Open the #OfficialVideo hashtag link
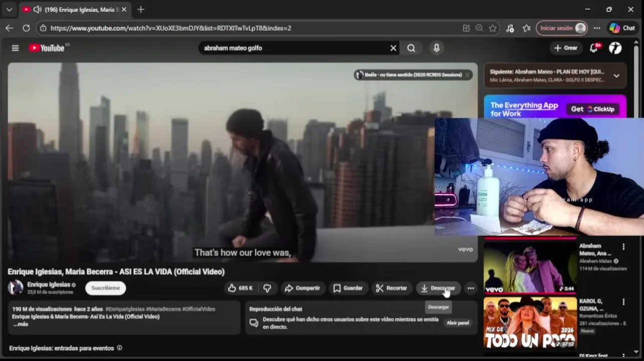The height and width of the screenshot is (361, 644). pyautogui.click(x=199, y=309)
